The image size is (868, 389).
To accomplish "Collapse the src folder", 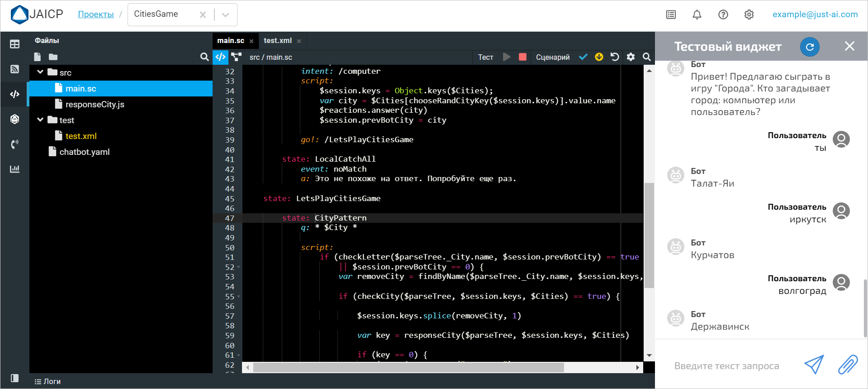I will 40,72.
